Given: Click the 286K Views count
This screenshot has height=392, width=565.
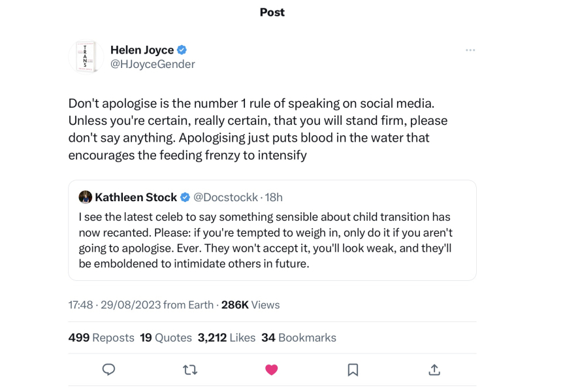Looking at the screenshot, I should [250, 305].
